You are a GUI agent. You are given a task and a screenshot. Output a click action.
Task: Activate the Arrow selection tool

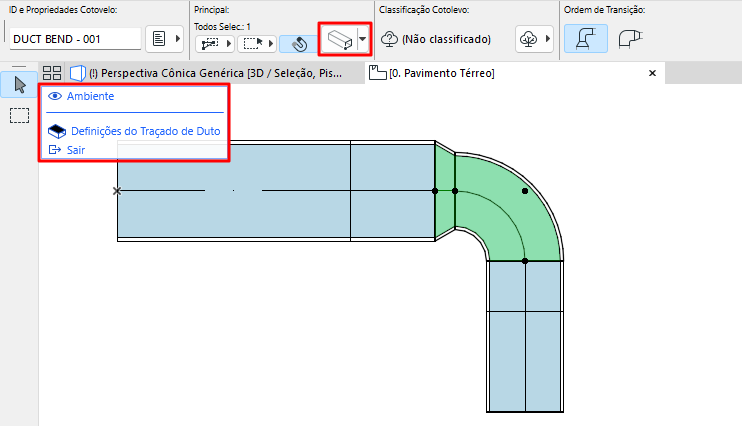click(x=19, y=85)
